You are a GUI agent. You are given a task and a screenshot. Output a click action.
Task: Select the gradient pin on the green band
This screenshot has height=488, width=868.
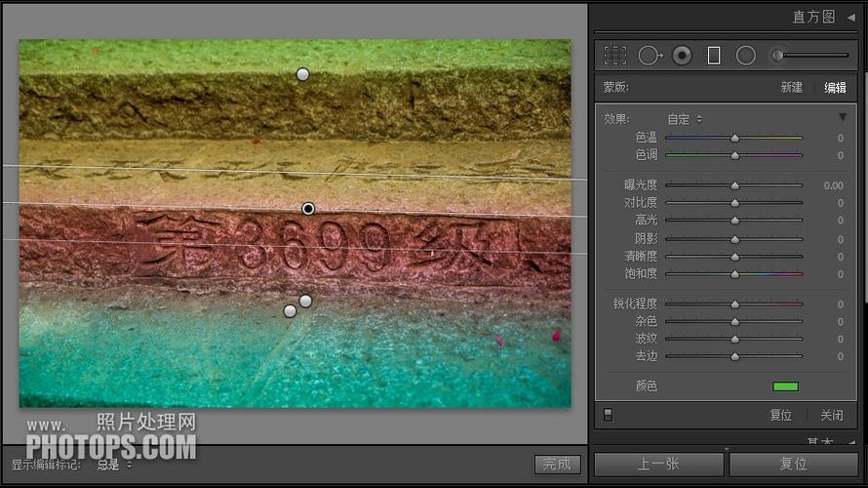[x=302, y=74]
